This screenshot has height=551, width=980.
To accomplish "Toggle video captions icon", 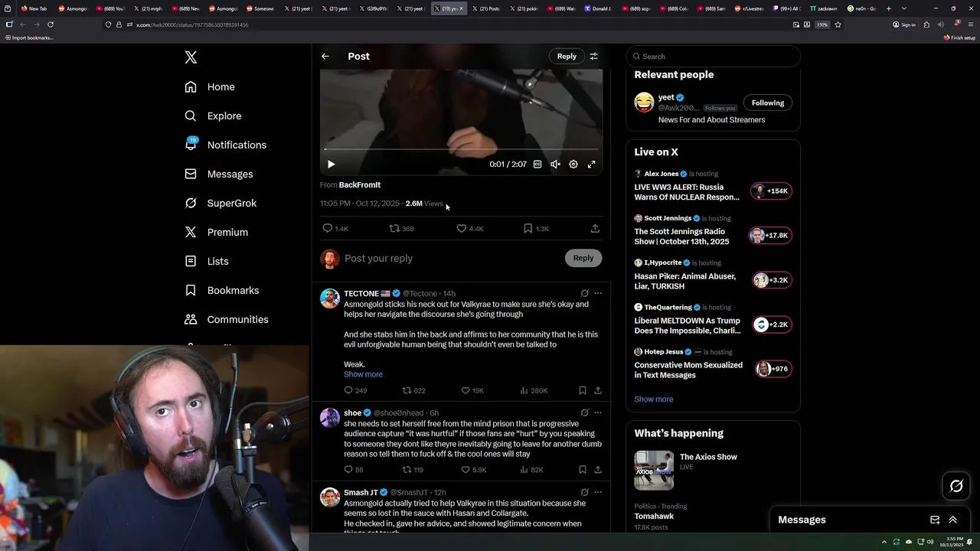I will pos(537,164).
